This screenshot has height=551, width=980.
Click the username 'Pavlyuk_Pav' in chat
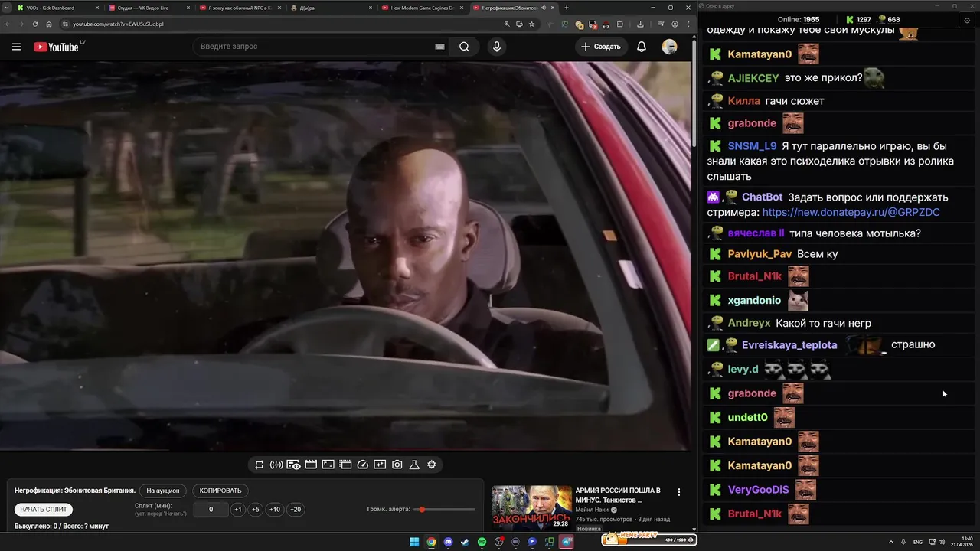(759, 254)
